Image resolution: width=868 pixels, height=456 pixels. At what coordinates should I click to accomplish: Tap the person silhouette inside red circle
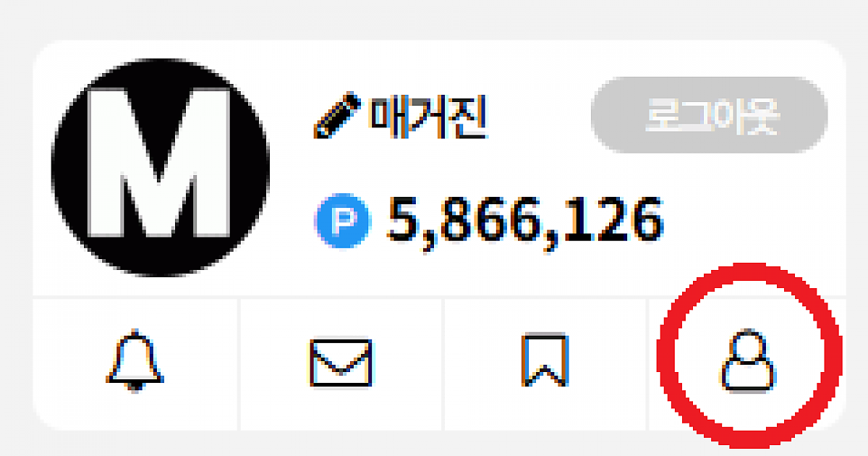(748, 360)
